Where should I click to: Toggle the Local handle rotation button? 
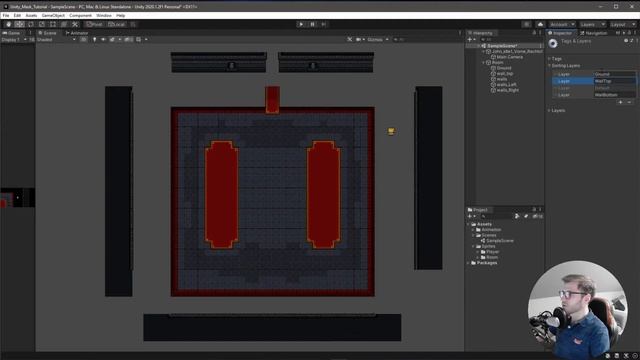(x=116, y=24)
